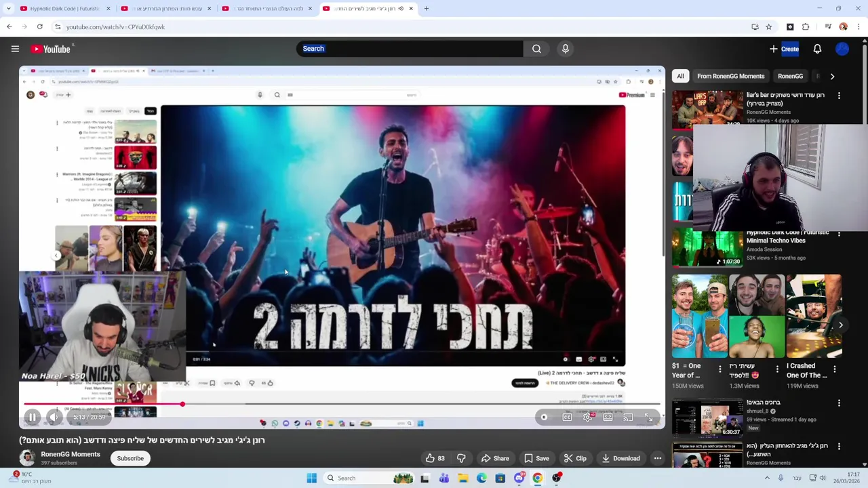868x488 pixels.
Task: Open the liar's bar video thumbnail
Action: pyautogui.click(x=707, y=108)
